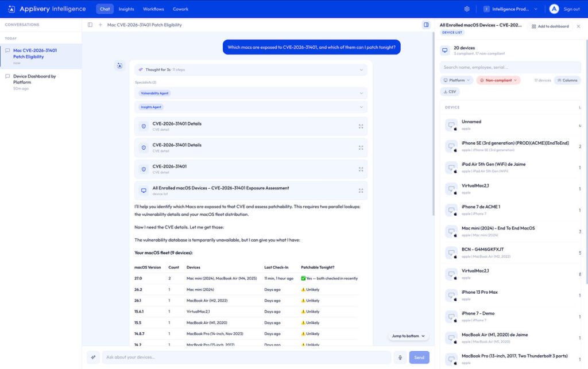Open the Columns selector

pos(567,80)
